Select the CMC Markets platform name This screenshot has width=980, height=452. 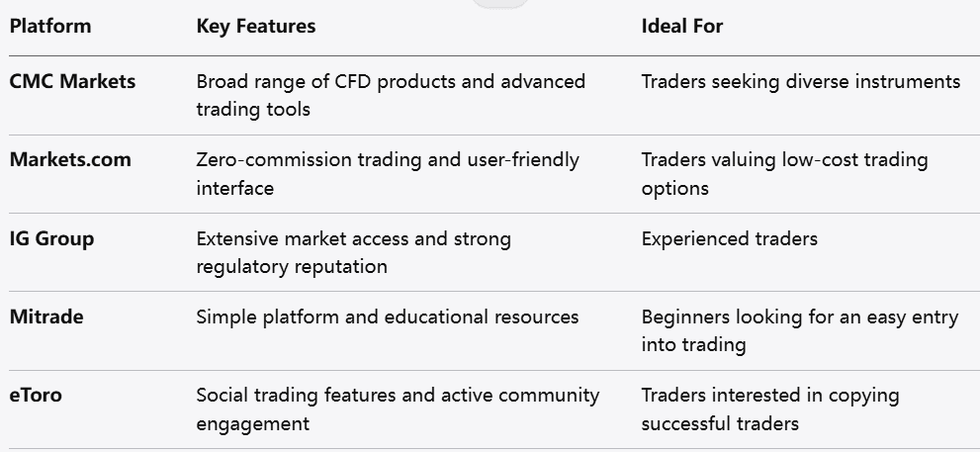pos(72,81)
